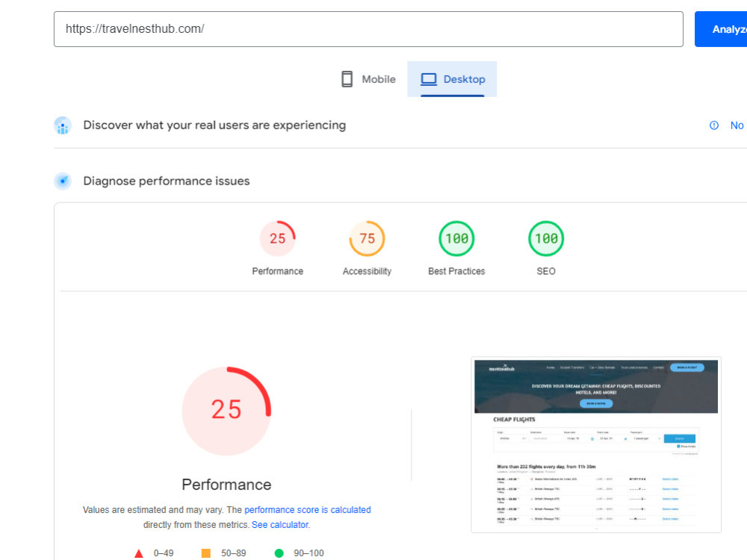Open the See calculator link
Viewport: 747px width, 560px height.
click(280, 525)
